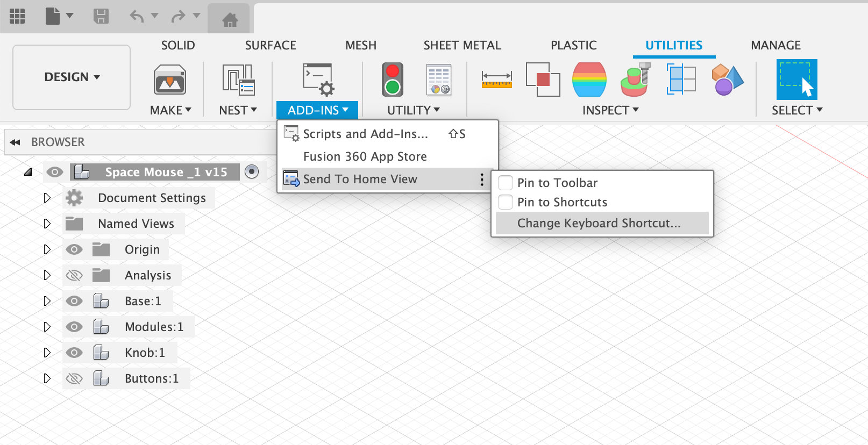Click the table and color wheel utility icon
Image resolution: width=868 pixels, height=445 pixels.
click(x=439, y=80)
